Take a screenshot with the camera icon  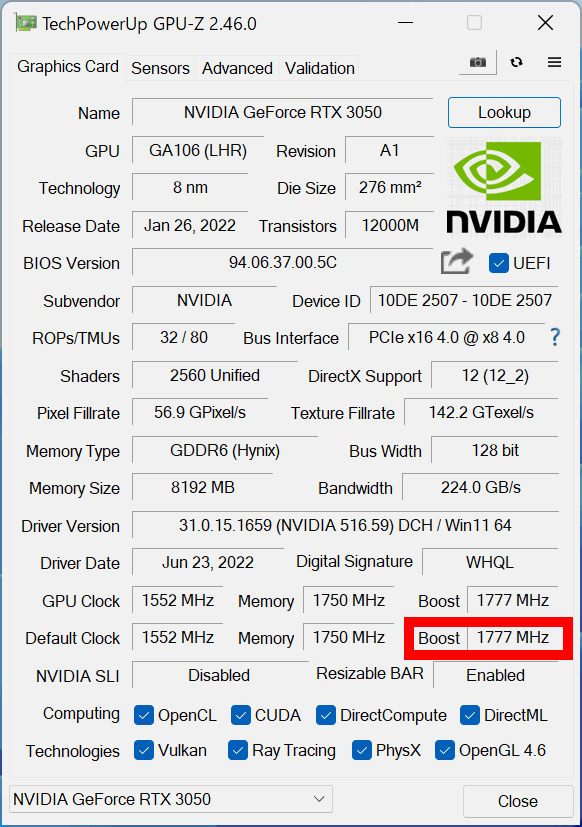477,61
